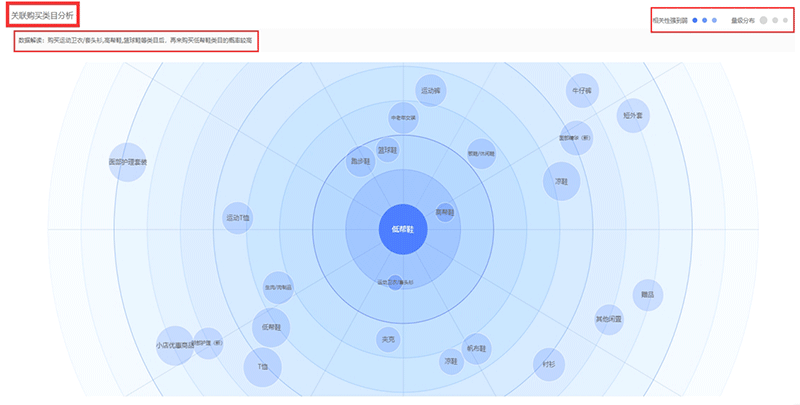Click the 面部护理套装 bubble
This screenshot has height=405, width=800.
pyautogui.click(x=128, y=162)
